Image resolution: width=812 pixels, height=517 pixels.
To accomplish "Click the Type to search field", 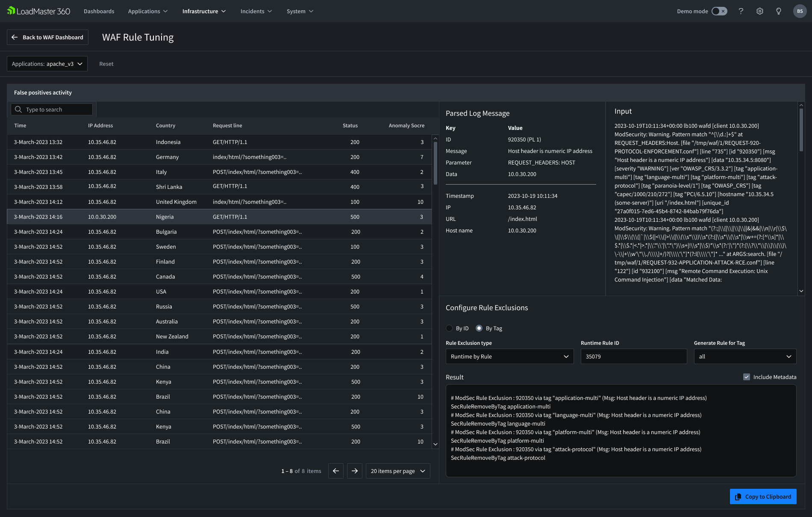I will pos(52,109).
